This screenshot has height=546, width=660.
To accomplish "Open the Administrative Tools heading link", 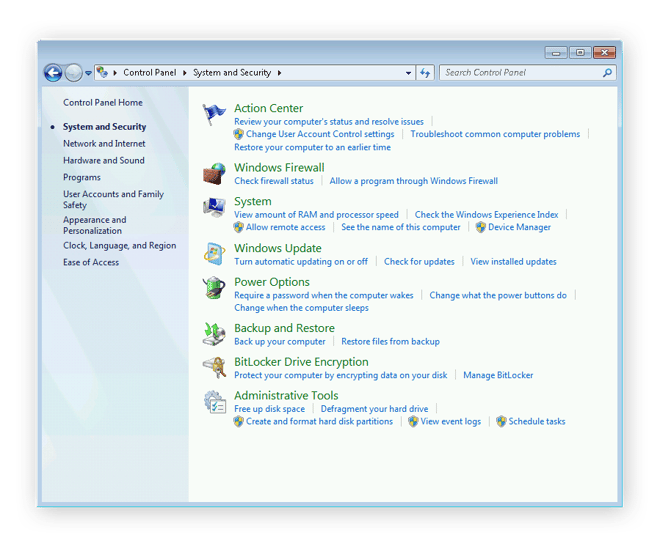I will point(286,396).
